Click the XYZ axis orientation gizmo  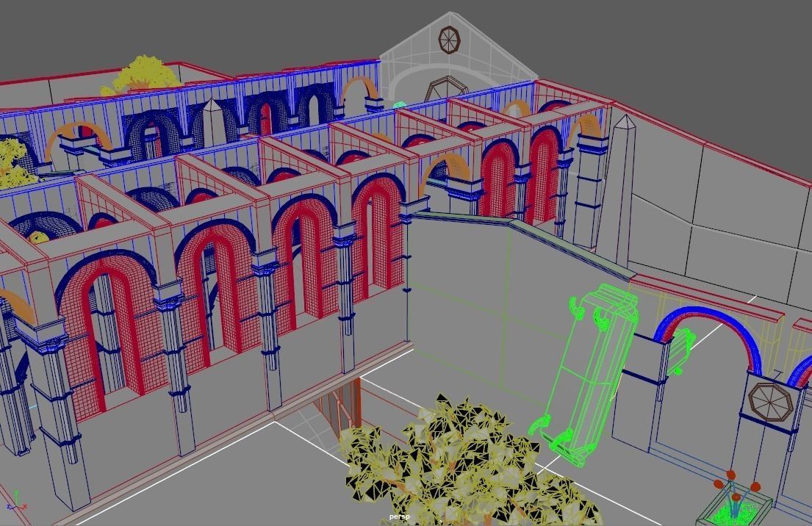click(x=17, y=501)
